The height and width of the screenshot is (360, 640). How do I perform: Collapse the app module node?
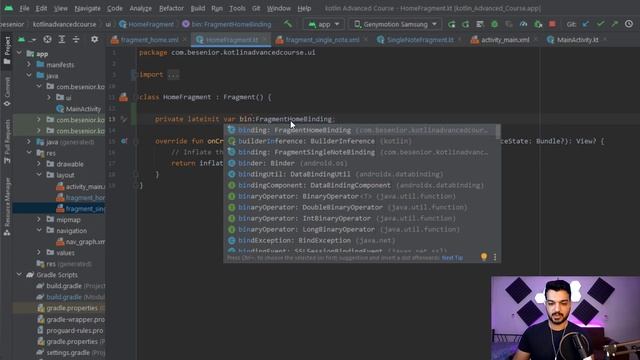pyautogui.click(x=19, y=53)
